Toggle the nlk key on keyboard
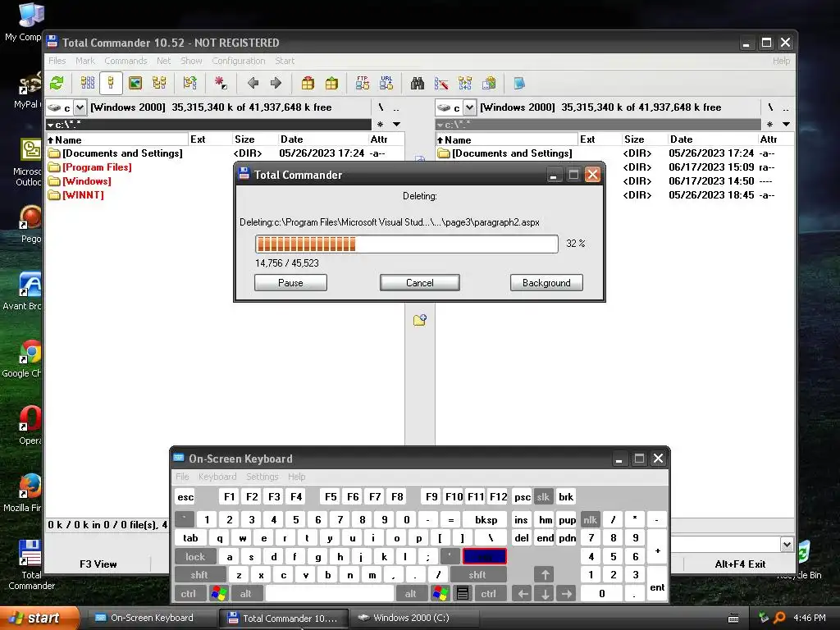 [x=590, y=519]
